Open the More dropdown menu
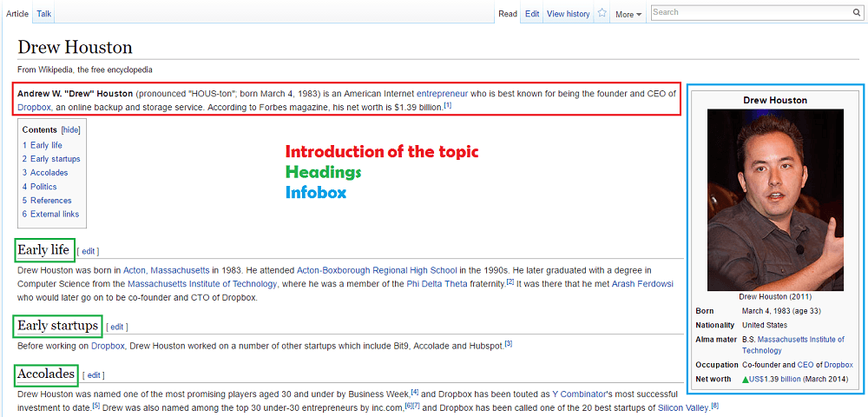This screenshot has width=868, height=417. tap(628, 15)
